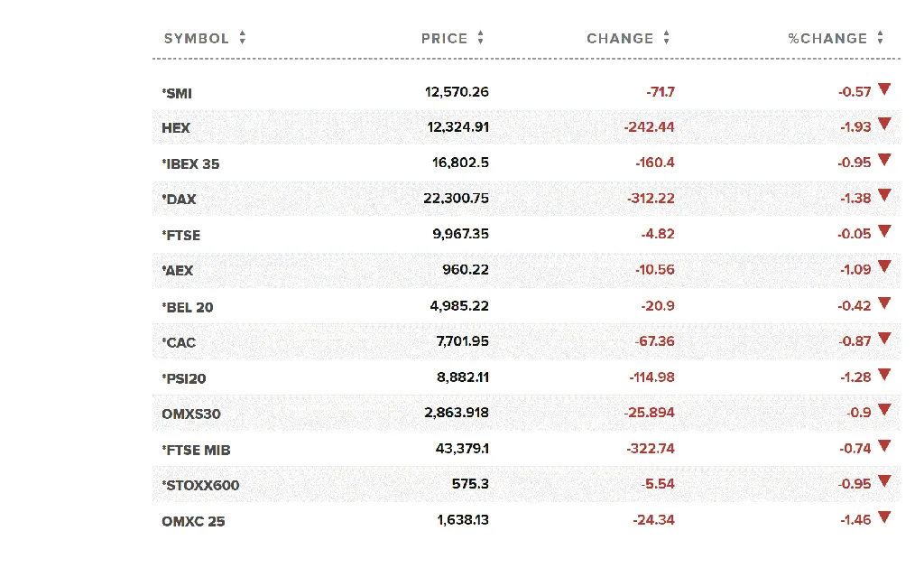Click the red down arrow in OMXC 25 row

click(x=884, y=517)
